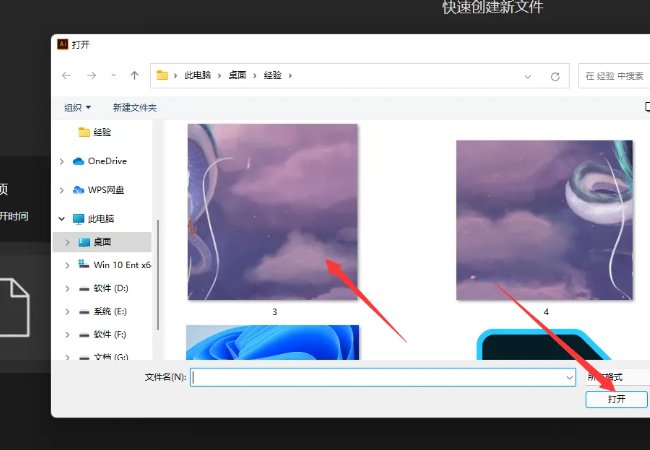Image resolution: width=650 pixels, height=450 pixels.
Task: Select Win 10 Ent x64 drive
Action: click(114, 265)
